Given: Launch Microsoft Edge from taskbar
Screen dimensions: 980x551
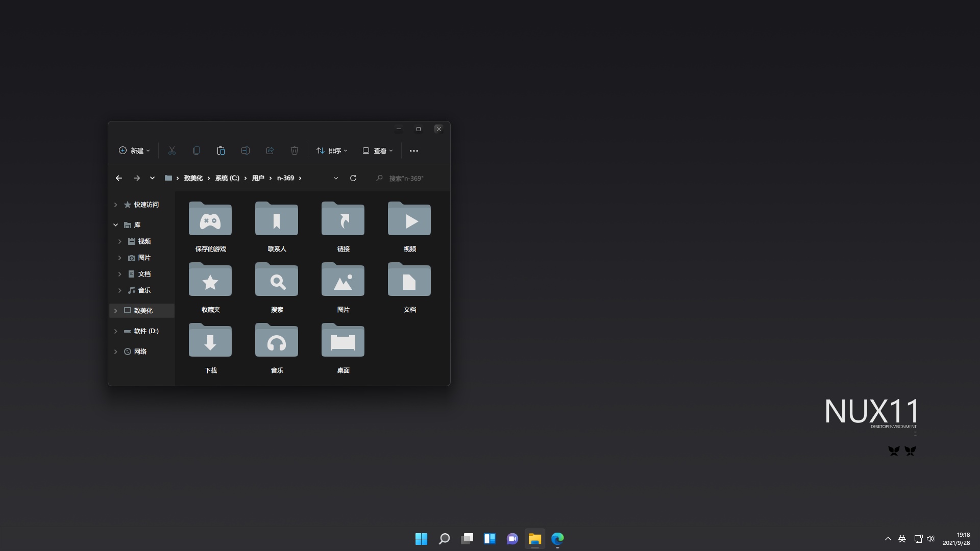Looking at the screenshot, I should pos(557,539).
